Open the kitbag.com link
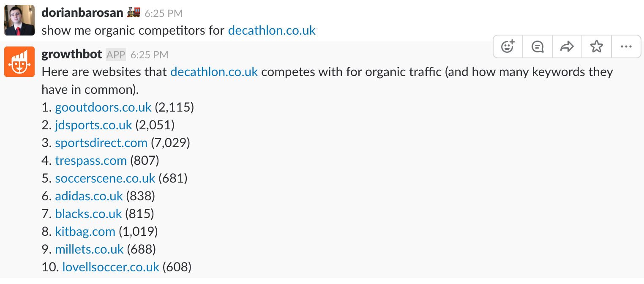The height and width of the screenshot is (284, 644). (x=85, y=232)
